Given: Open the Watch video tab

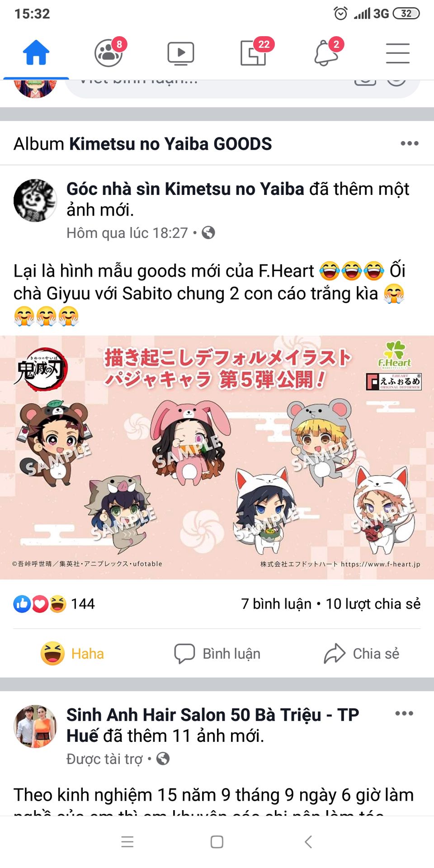Looking at the screenshot, I should (181, 53).
